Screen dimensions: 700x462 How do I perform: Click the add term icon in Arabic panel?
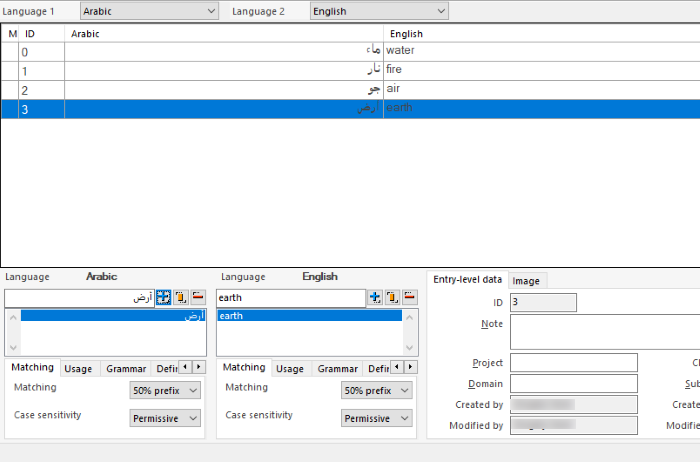point(163,298)
